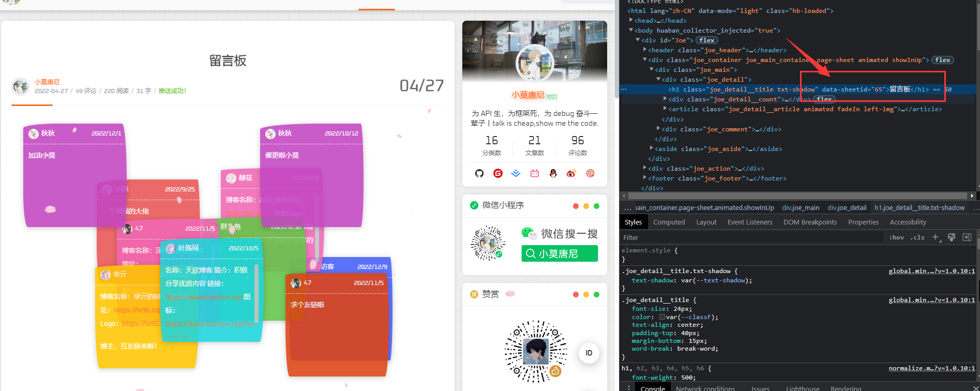Open the Lighthouse drawer tab

[803, 388]
